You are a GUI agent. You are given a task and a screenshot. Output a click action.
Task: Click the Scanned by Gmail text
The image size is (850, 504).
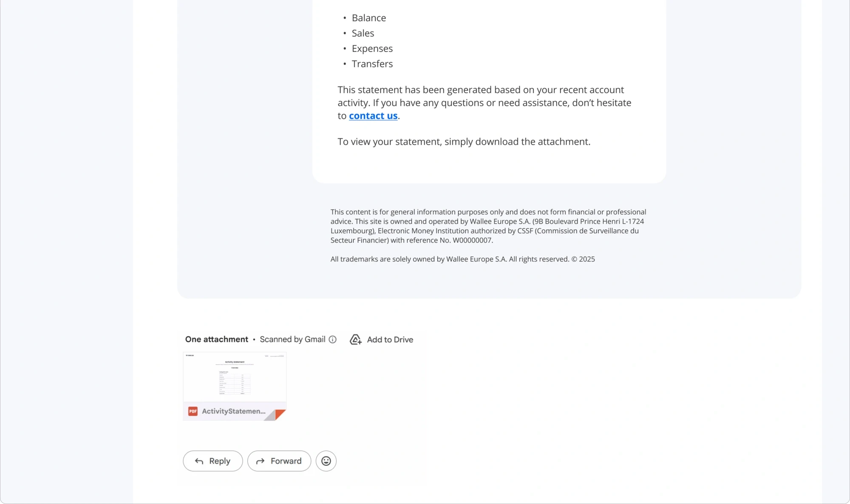coord(293,339)
